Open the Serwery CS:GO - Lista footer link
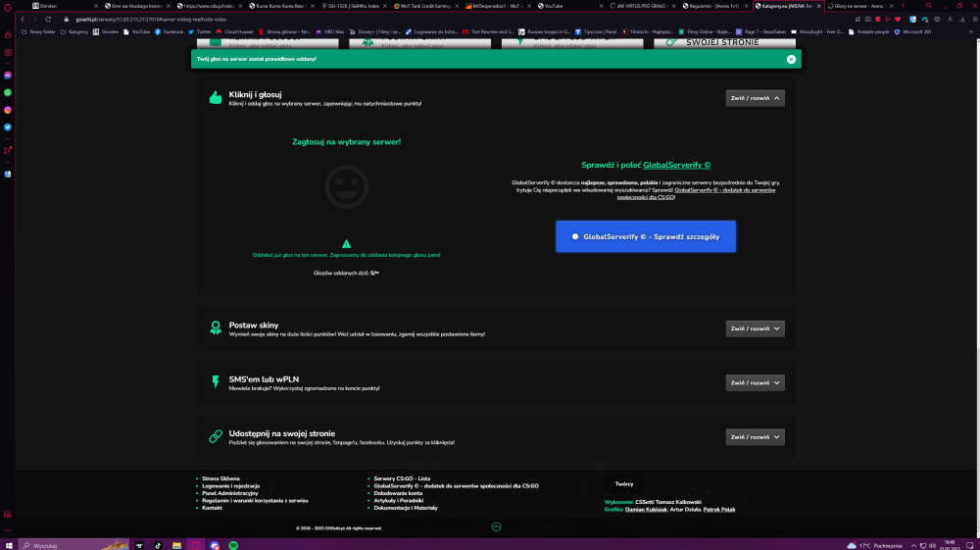This screenshot has width=980, height=550. coord(402,478)
